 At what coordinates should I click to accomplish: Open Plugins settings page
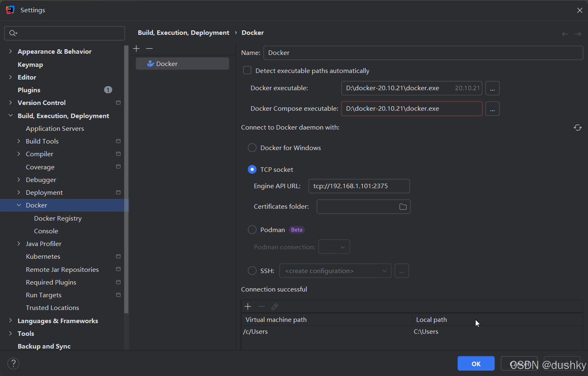tap(29, 90)
